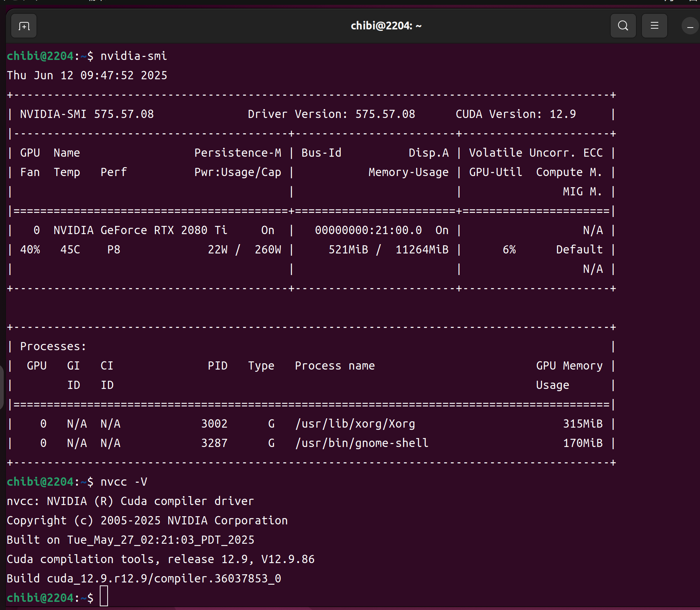Click PID 3002 in process list

(214, 424)
